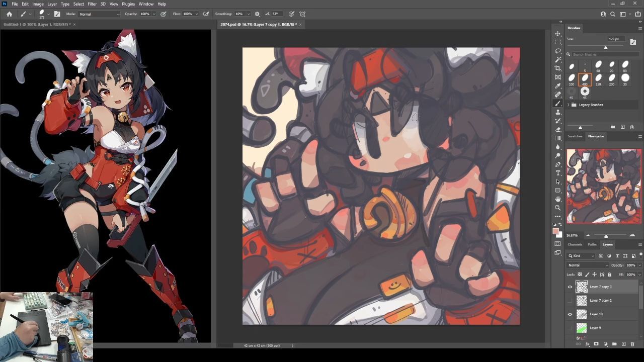Select the Crop tool
Screen dimensions: 644x362
click(558, 68)
